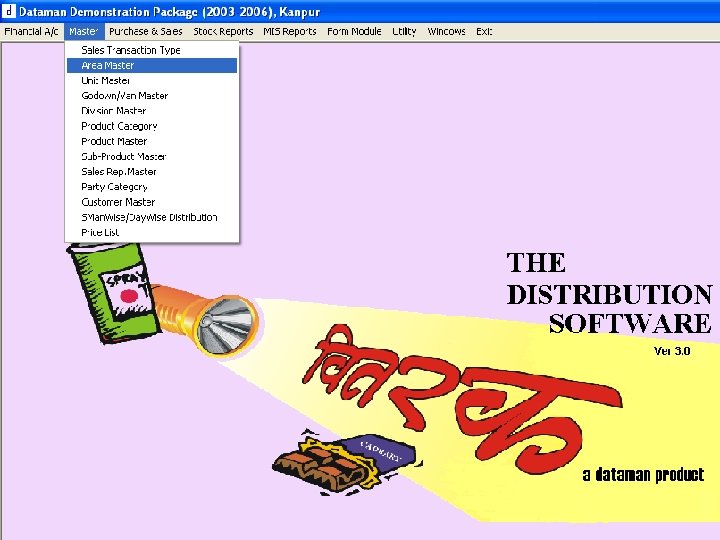Open Division Master entry
Viewport: 720px width, 540px height.
152,111
